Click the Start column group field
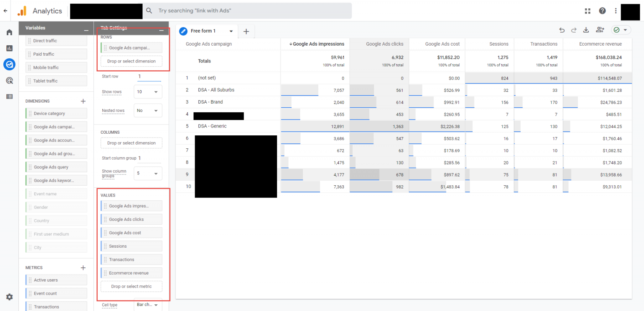Screen dimensions: 644x311 149,158
